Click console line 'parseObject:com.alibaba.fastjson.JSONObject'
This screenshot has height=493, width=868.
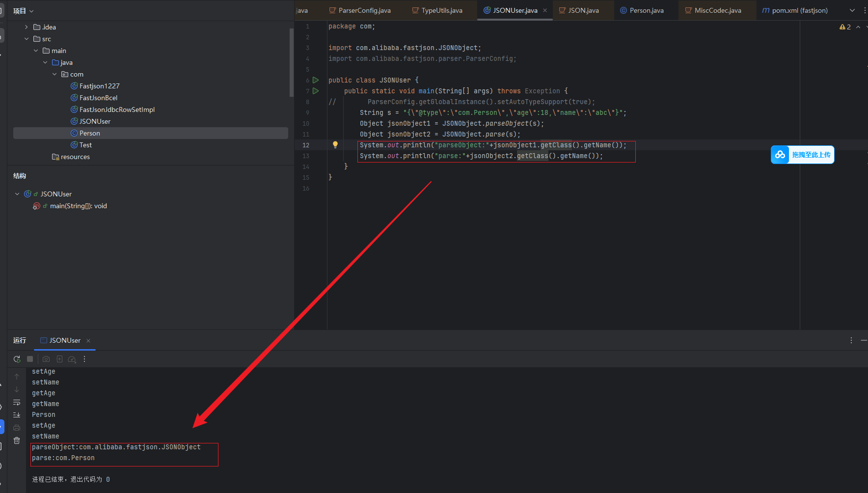point(116,447)
